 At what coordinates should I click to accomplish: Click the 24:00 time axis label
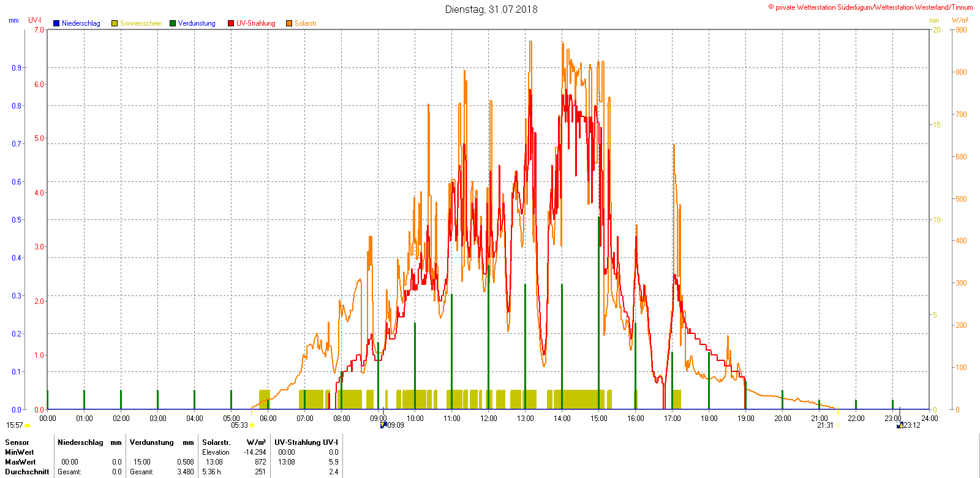pos(930,419)
